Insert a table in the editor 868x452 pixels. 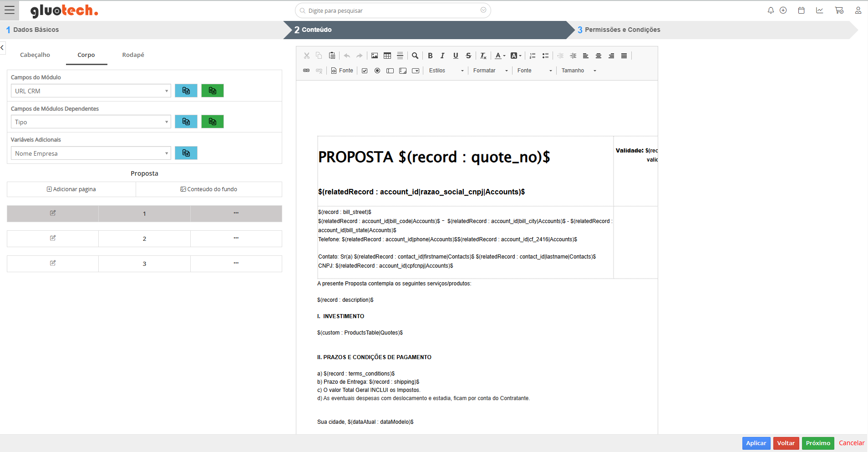pyautogui.click(x=387, y=56)
